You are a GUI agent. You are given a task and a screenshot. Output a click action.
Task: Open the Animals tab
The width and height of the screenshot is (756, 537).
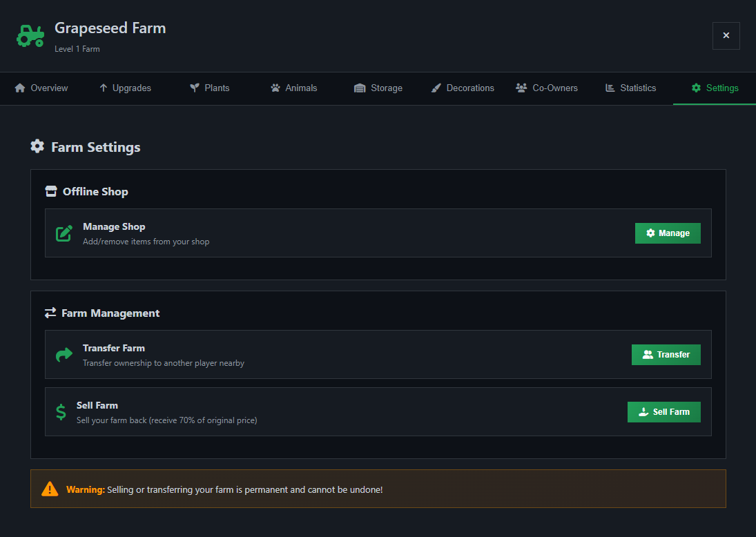coord(294,88)
